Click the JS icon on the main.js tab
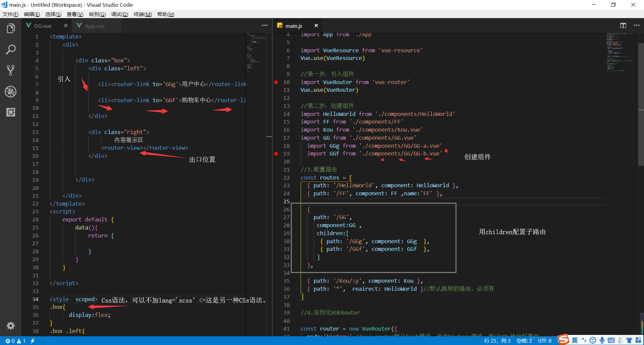This screenshot has height=345, width=644. (280, 26)
